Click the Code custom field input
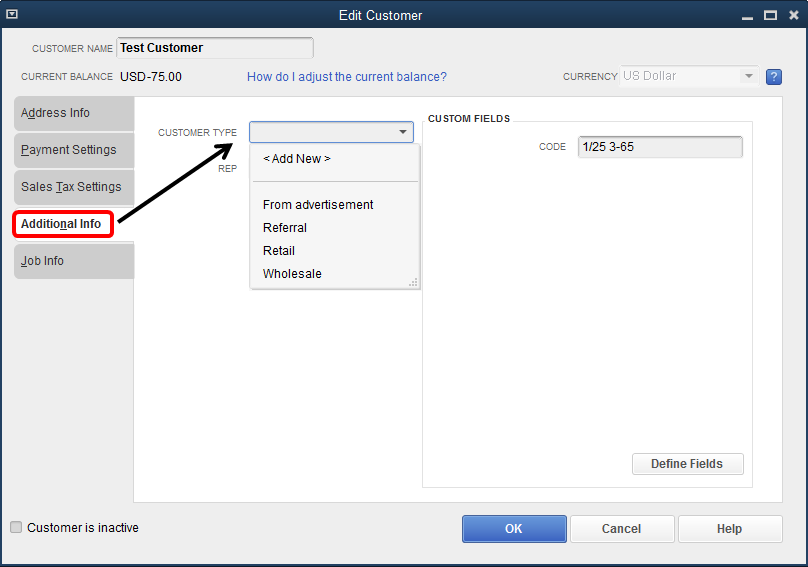Screen dimensions: 808x567 pos(660,147)
